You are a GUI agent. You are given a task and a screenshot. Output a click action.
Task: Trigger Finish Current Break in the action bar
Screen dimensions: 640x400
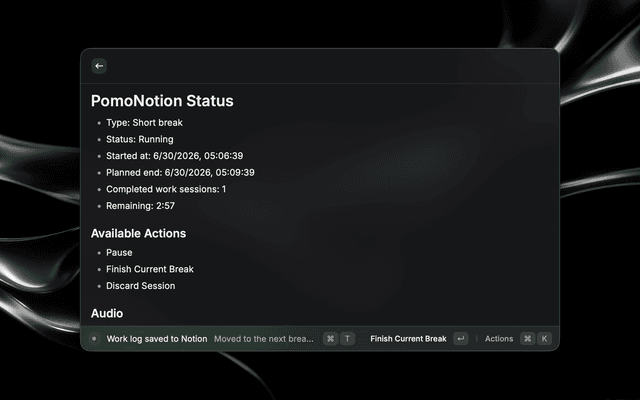[408, 339]
